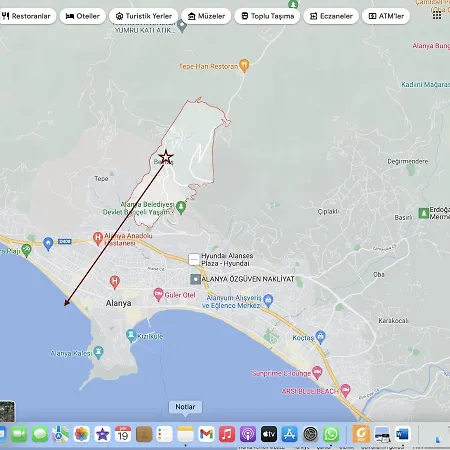
Task: Switch map layer via satellite thumbnail
Action: [x=7, y=411]
